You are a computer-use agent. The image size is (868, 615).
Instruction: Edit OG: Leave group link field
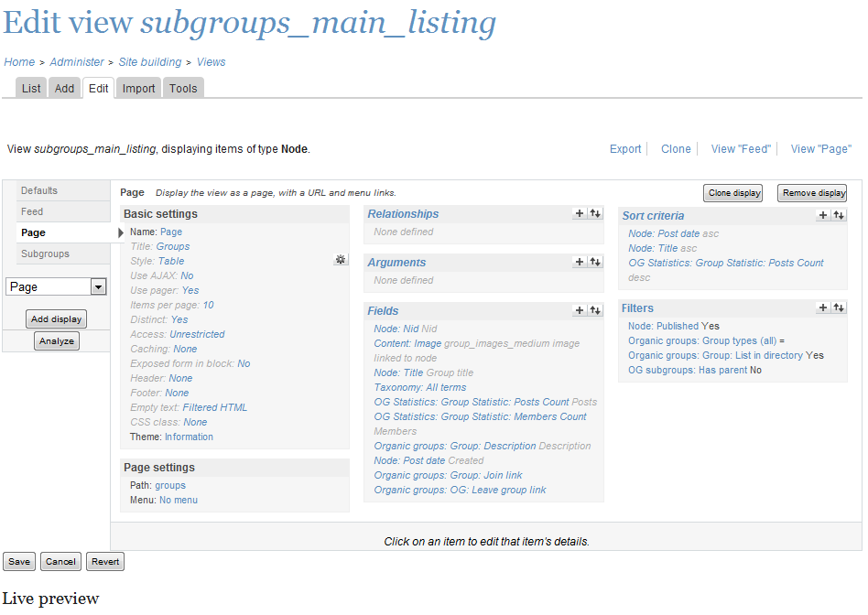click(x=460, y=490)
